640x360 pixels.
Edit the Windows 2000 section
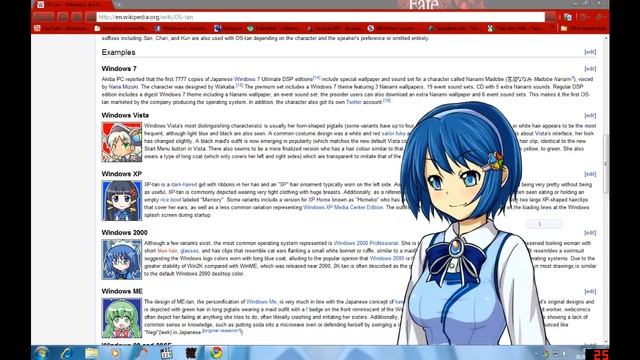(590, 233)
